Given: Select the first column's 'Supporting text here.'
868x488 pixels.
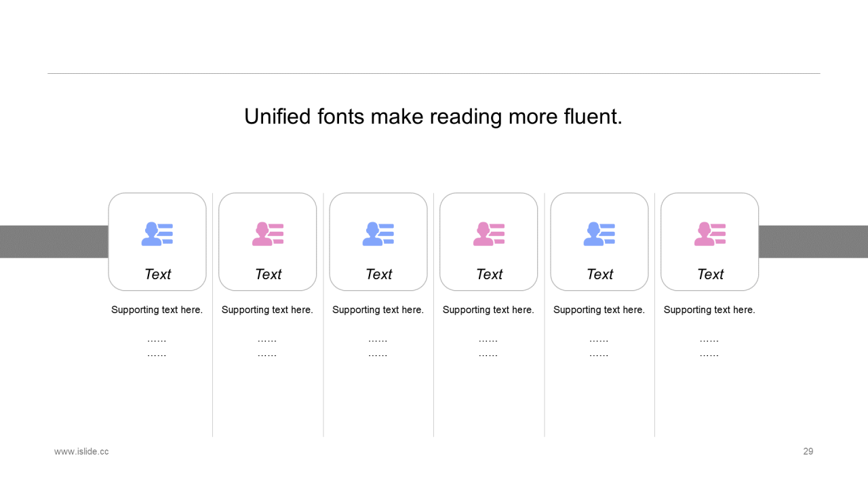Looking at the screenshot, I should (157, 310).
